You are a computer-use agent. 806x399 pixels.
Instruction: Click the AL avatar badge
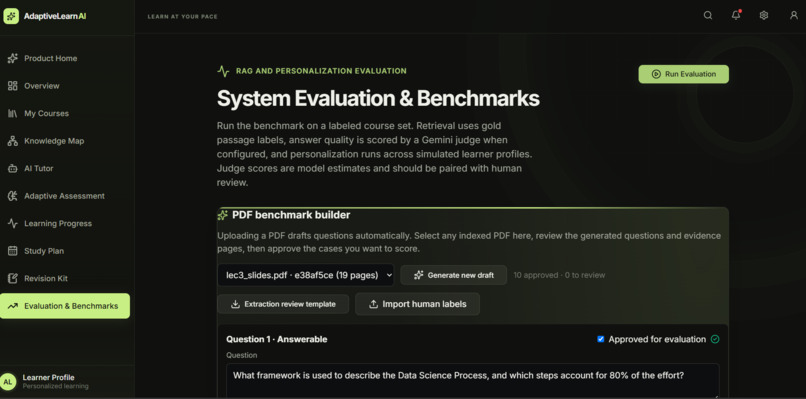coord(8,382)
